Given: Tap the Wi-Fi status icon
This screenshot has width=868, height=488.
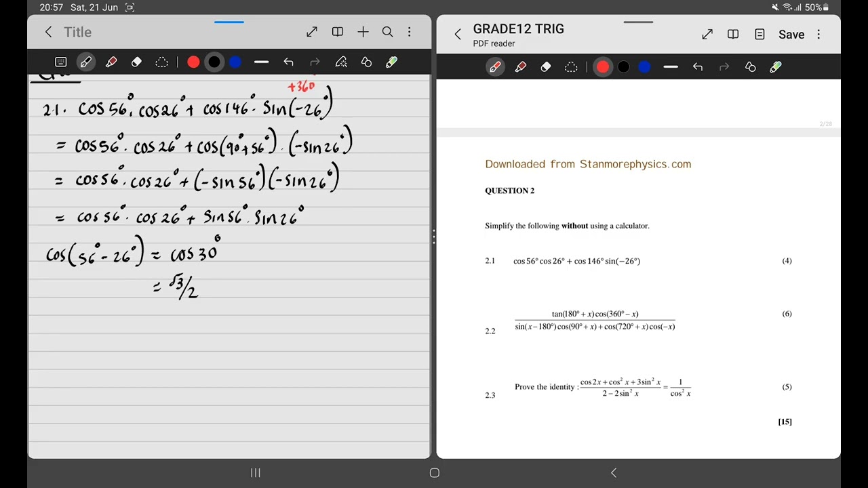Looking at the screenshot, I should pyautogui.click(x=788, y=7).
